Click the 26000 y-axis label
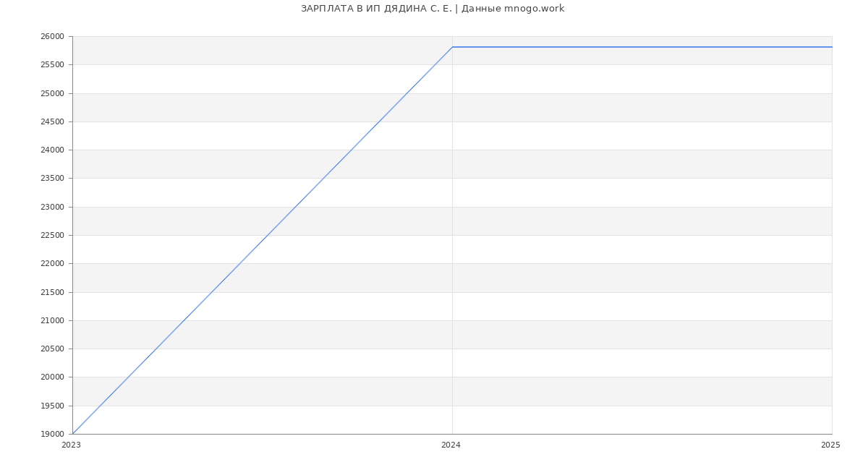Viewport: 868px width, 470px height. tap(52, 37)
